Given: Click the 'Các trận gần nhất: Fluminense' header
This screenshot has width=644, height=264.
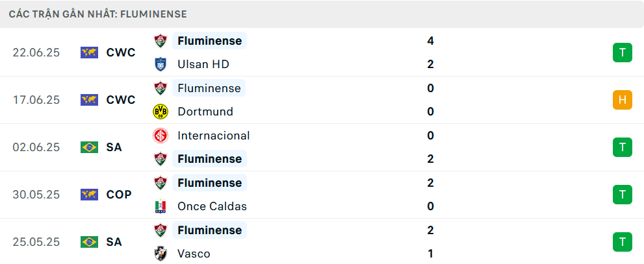Looking at the screenshot, I should pyautogui.click(x=98, y=14).
